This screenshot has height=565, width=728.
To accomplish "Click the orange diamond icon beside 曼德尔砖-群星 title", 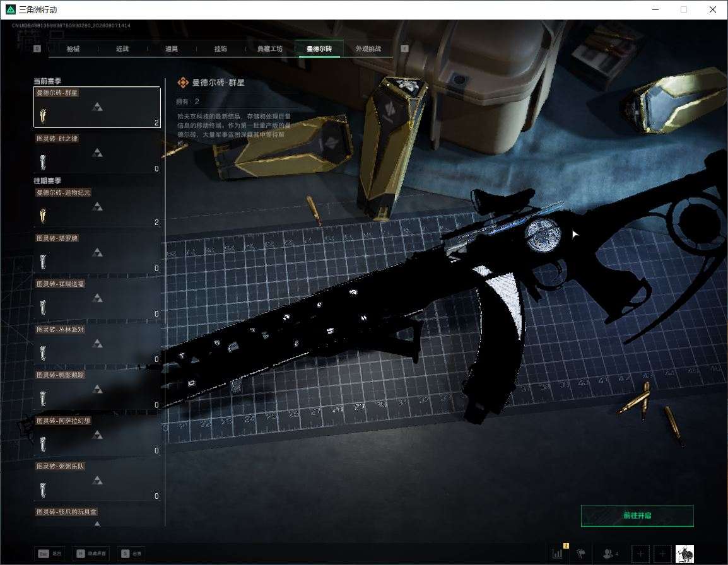I will coord(183,83).
